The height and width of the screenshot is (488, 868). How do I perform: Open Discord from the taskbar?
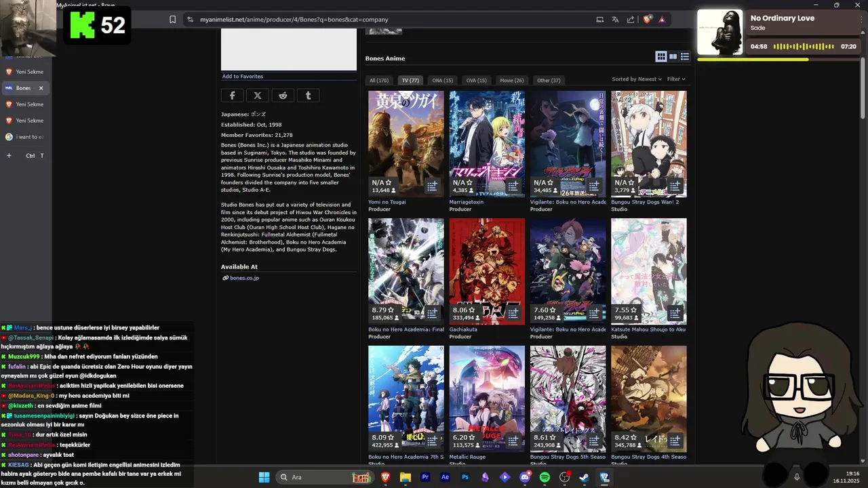pos(525,477)
